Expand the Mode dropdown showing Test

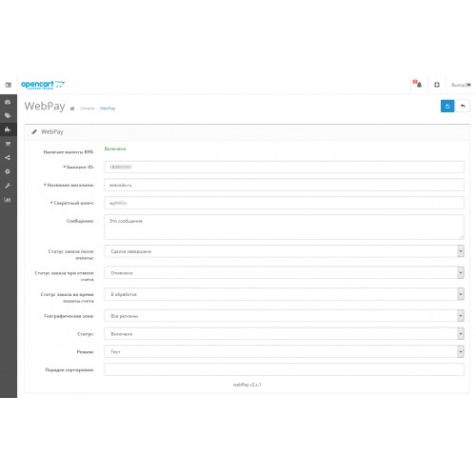tap(284, 351)
